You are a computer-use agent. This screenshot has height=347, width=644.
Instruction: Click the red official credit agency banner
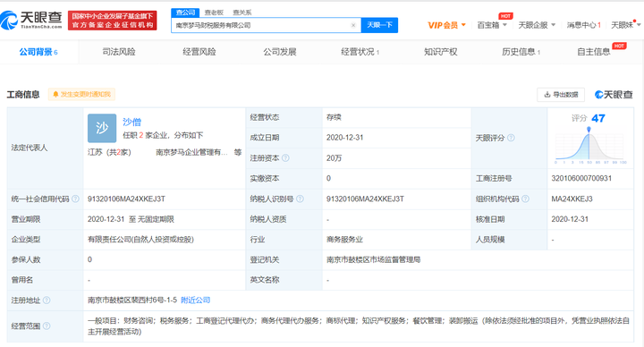112,21
